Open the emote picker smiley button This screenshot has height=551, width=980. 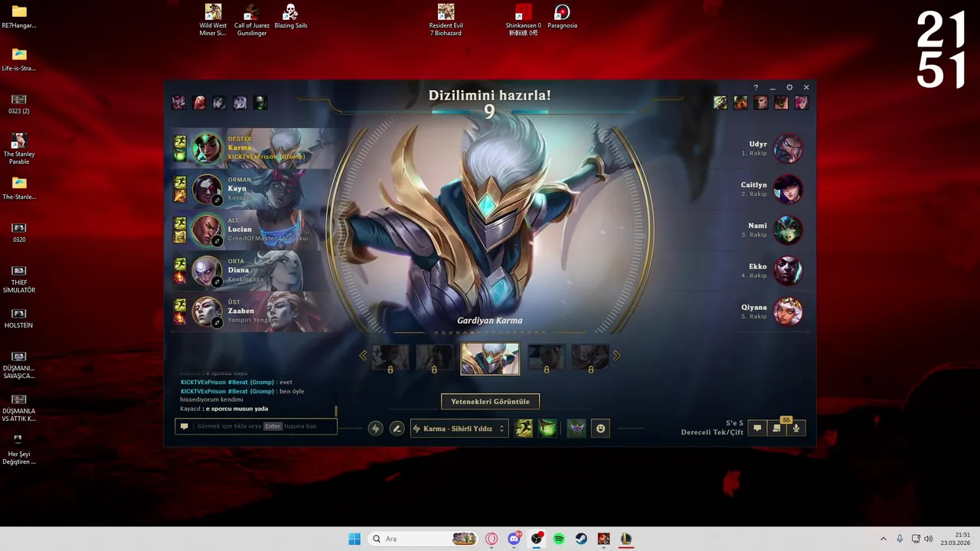pyautogui.click(x=600, y=429)
